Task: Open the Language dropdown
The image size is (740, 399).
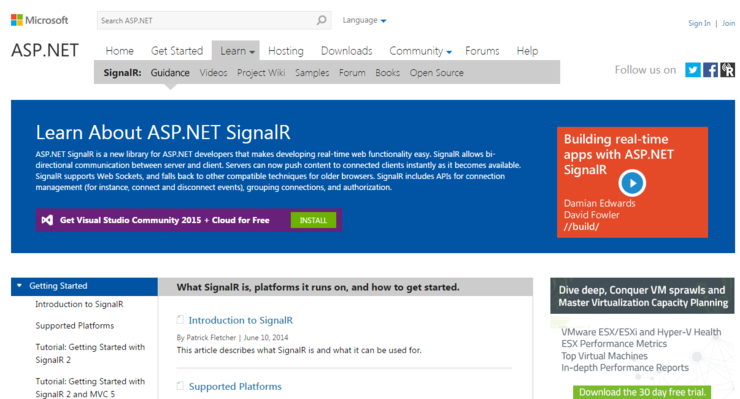Action: click(364, 20)
